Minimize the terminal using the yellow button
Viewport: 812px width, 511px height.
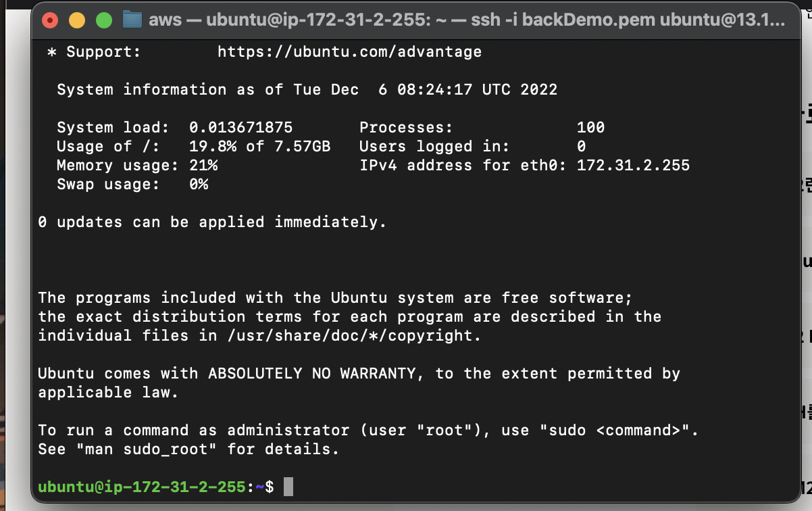coord(77,20)
